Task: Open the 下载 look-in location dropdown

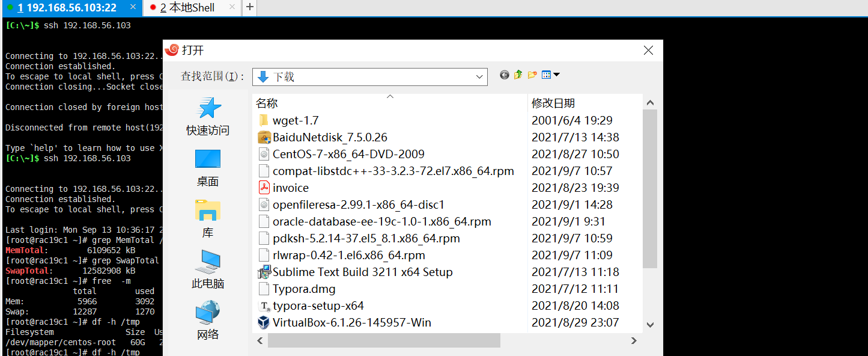Action: (369, 77)
